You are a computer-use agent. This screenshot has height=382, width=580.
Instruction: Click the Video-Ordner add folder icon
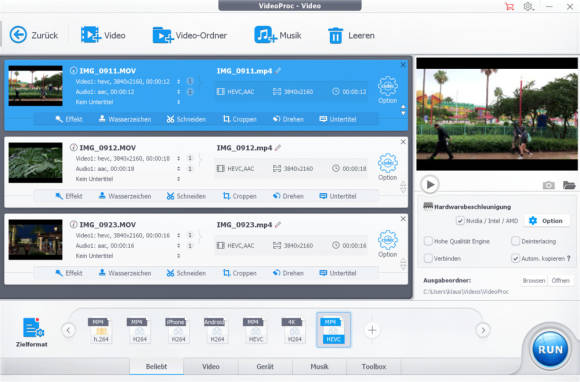[162, 35]
